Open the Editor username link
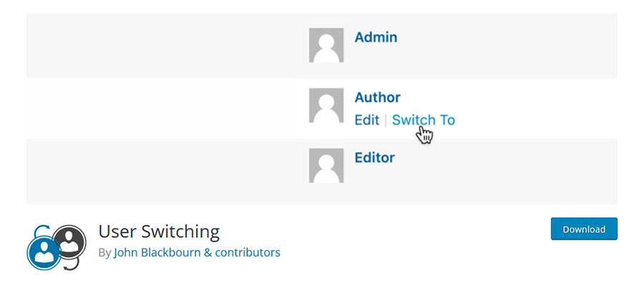This screenshot has height=286, width=644. [374, 157]
